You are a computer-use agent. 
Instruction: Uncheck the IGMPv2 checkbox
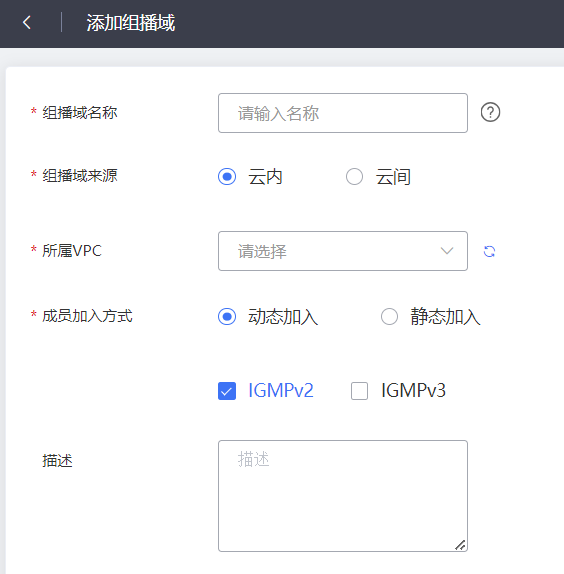(227, 391)
